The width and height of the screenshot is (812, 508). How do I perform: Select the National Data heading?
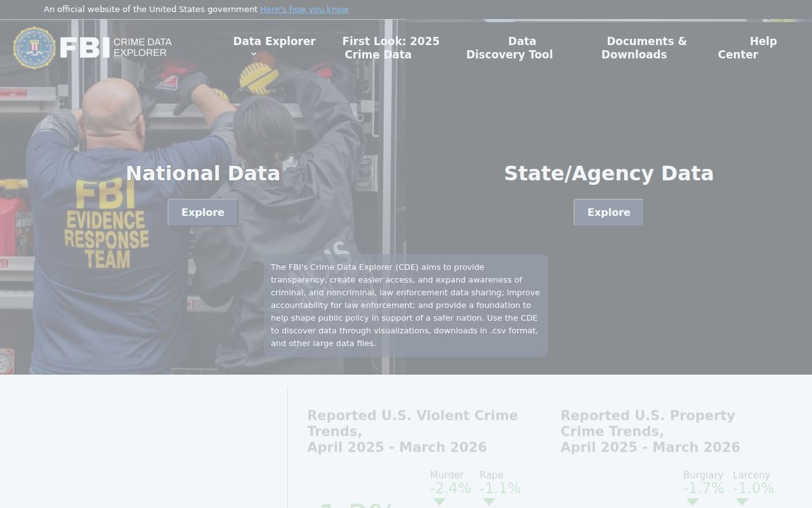(203, 173)
